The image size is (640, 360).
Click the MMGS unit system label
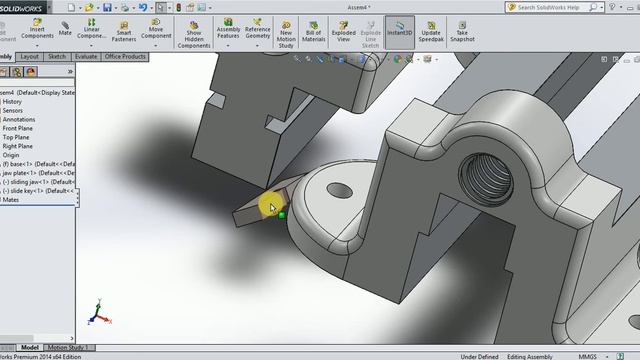(x=587, y=357)
